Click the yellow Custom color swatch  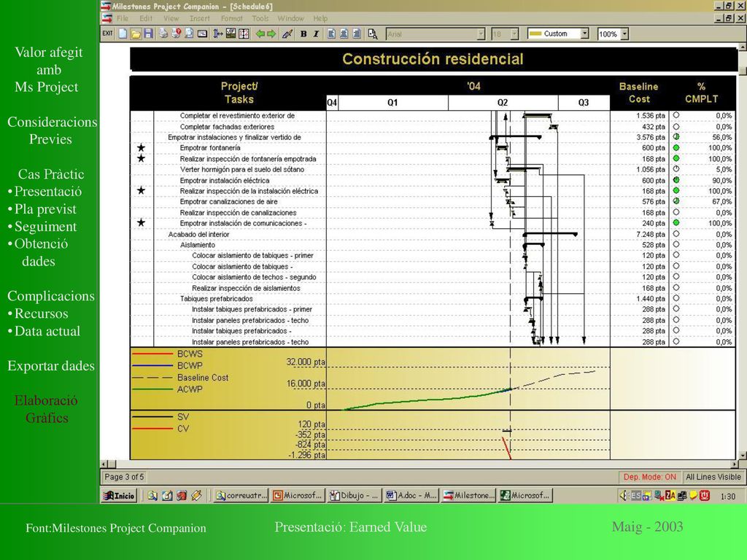(535, 34)
